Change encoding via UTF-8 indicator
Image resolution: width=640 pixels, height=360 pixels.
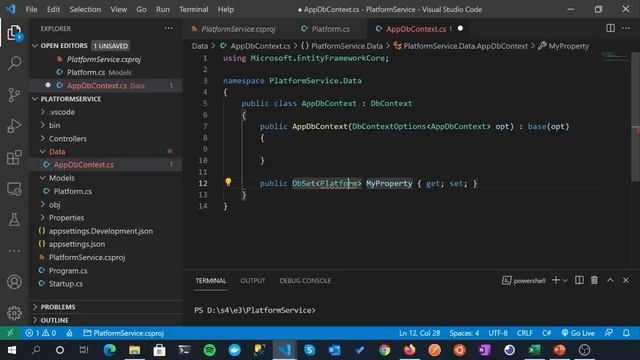click(498, 333)
